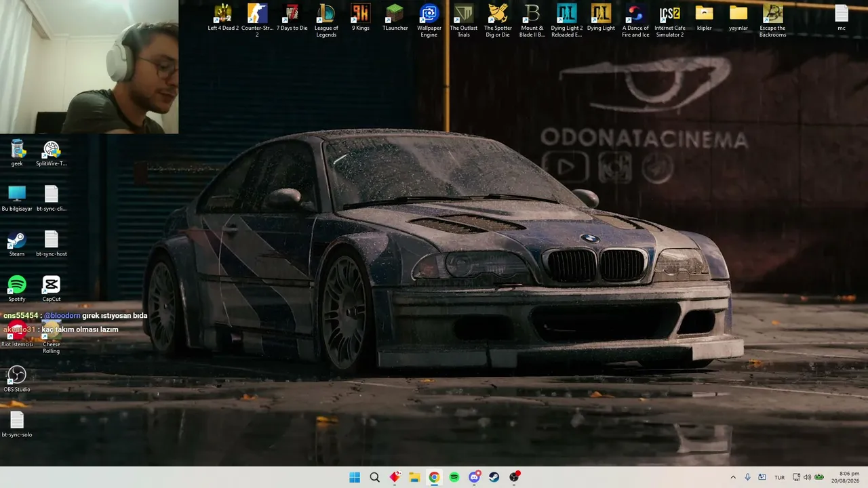Select the mc text file icon
Image resolution: width=868 pixels, height=488 pixels.
click(842, 18)
